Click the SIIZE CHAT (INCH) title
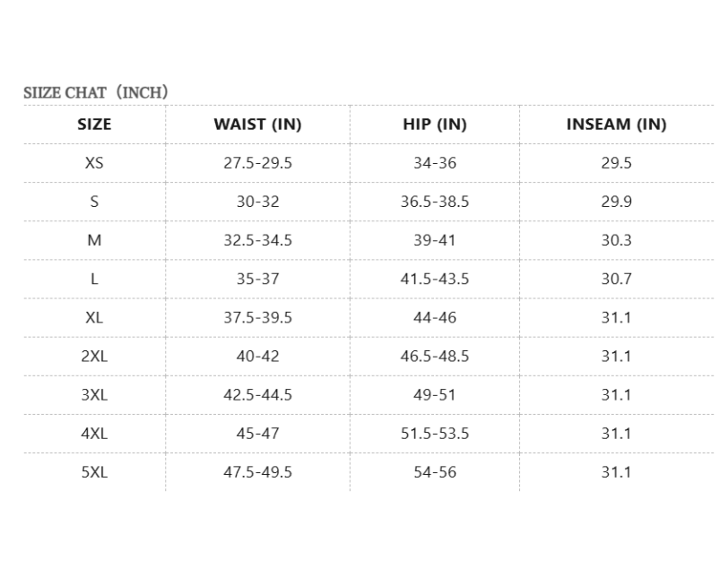The image size is (728, 577). point(96,92)
